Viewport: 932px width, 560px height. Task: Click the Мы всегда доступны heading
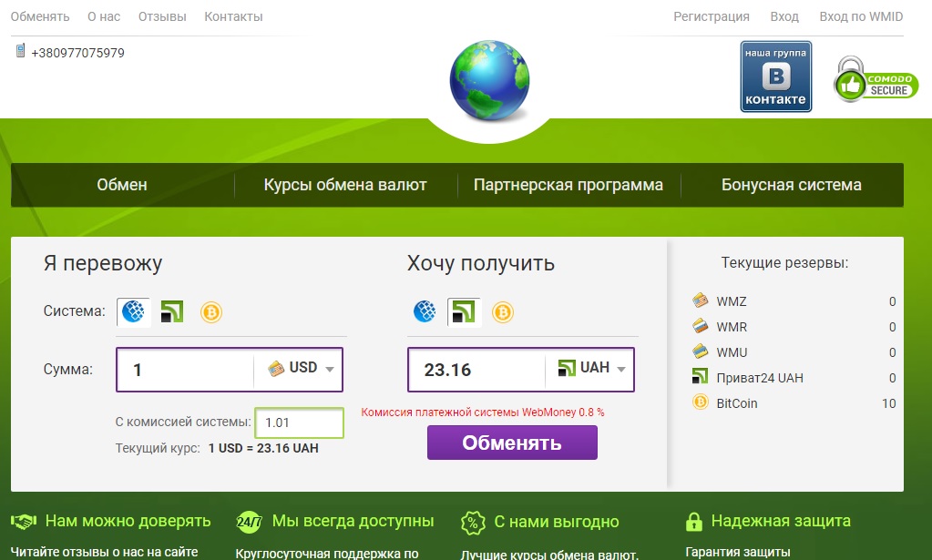(353, 521)
